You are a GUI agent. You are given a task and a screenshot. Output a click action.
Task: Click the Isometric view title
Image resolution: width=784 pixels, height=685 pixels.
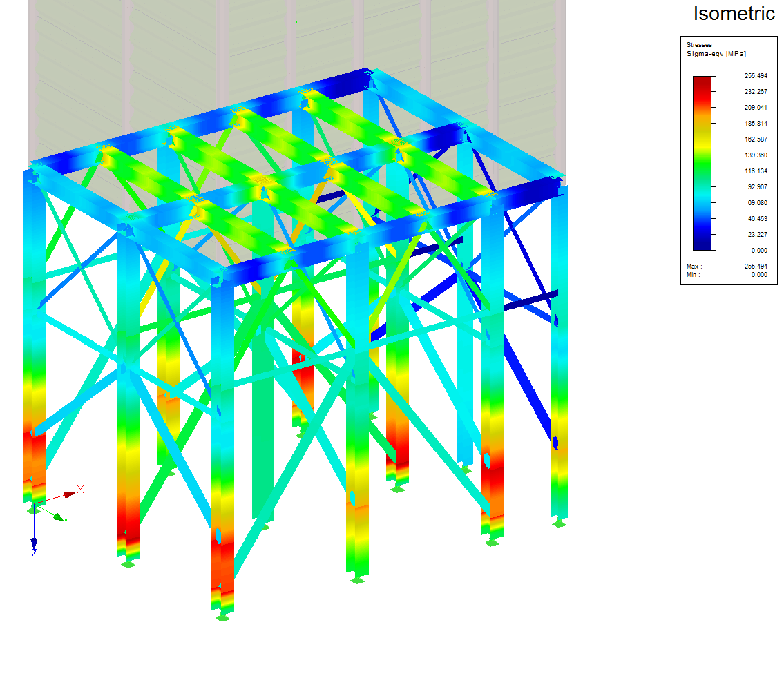click(734, 14)
